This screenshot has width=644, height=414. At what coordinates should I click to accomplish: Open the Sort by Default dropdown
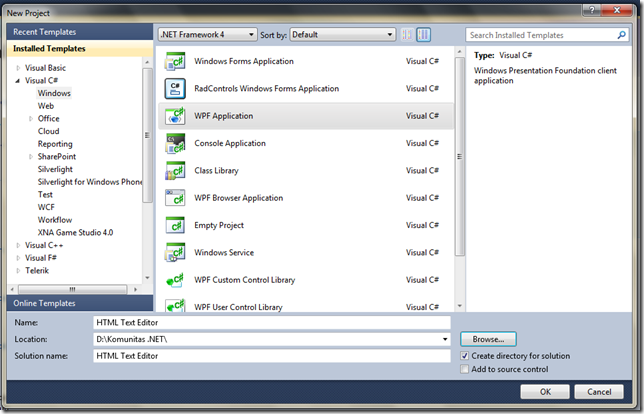pos(343,34)
